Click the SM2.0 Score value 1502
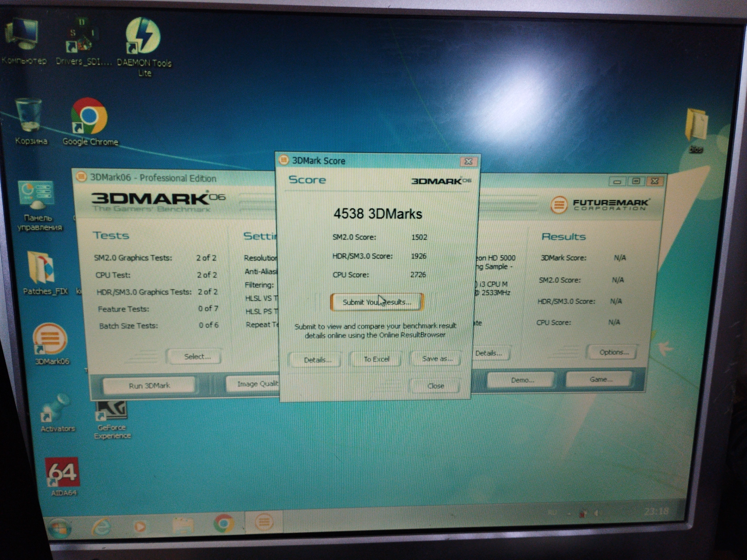 (x=419, y=237)
